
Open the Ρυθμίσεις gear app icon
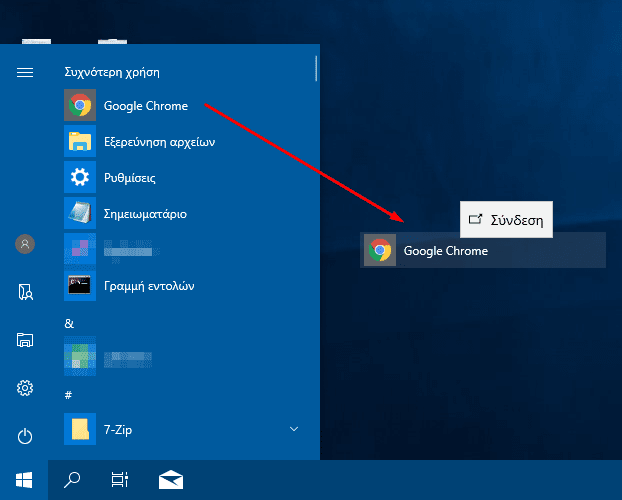80,177
